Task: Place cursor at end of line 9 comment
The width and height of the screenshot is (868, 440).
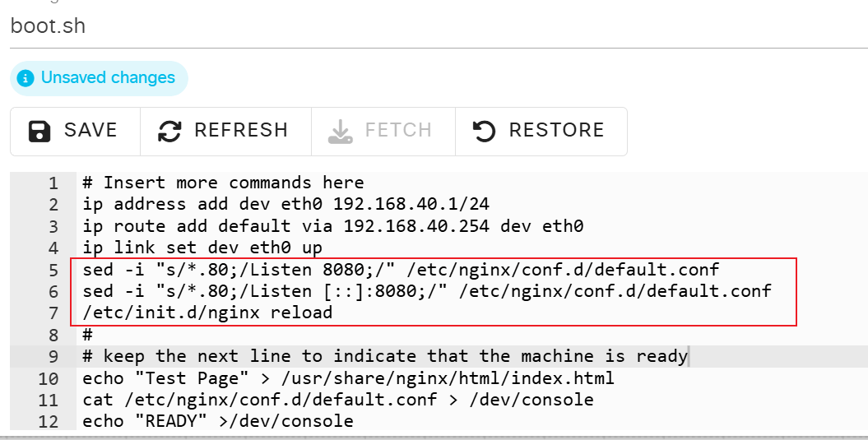Action: (x=688, y=356)
